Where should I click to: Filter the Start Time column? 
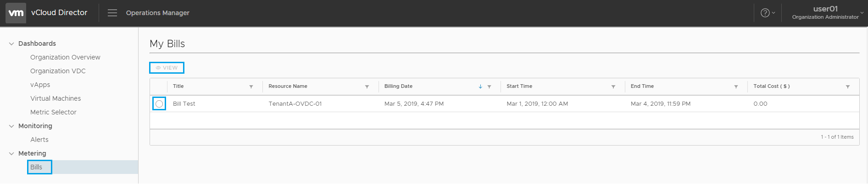point(613,87)
